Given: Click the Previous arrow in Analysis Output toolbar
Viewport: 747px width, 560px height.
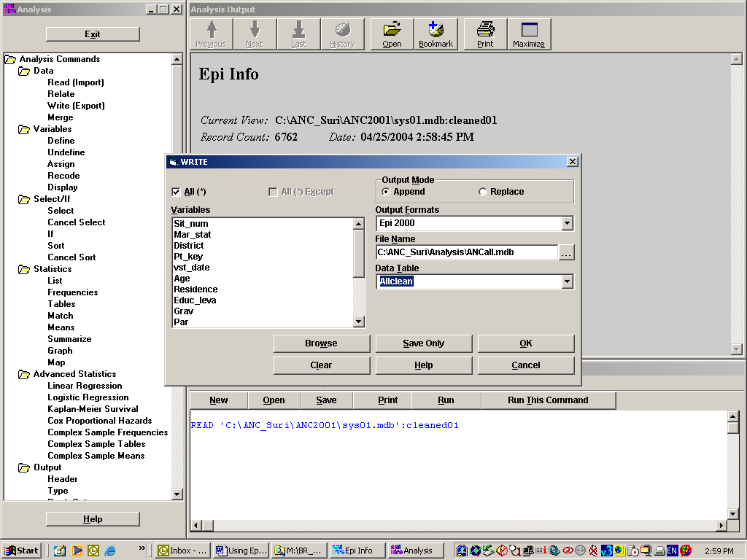Looking at the screenshot, I should point(211,34).
